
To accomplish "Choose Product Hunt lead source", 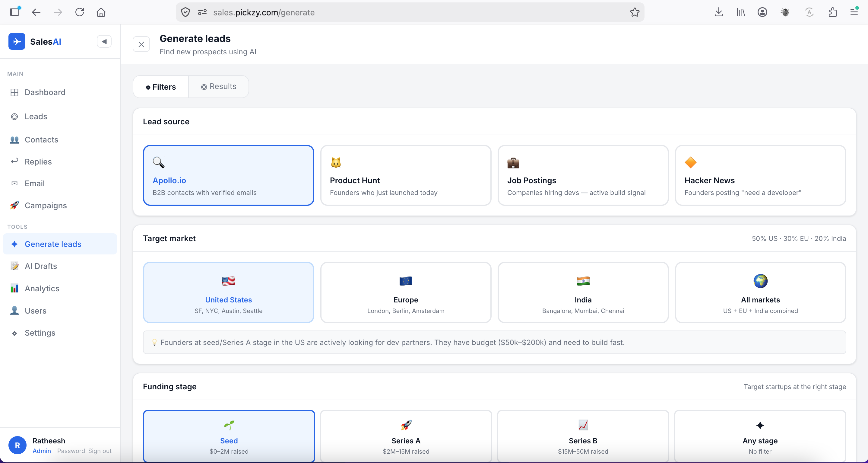I will (406, 175).
